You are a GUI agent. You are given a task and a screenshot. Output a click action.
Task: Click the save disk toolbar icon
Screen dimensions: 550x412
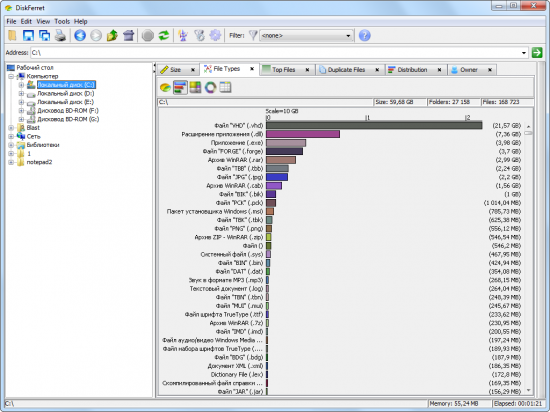28,35
